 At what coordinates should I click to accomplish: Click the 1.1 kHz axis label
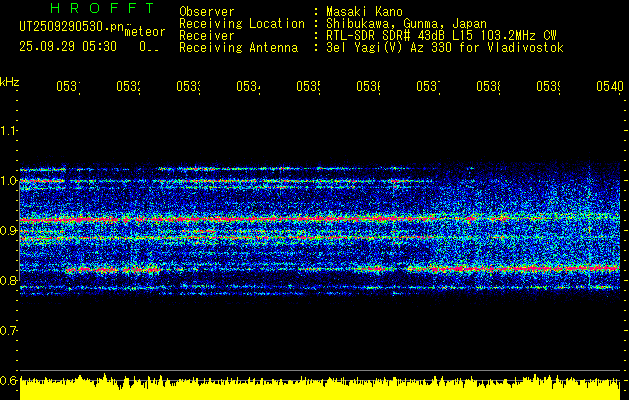pos(8,130)
